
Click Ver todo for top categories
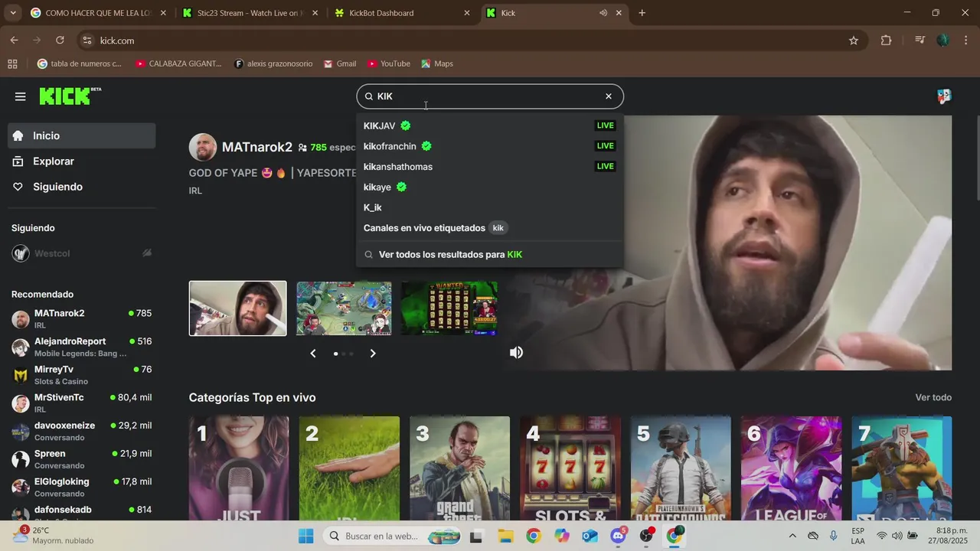933,397
